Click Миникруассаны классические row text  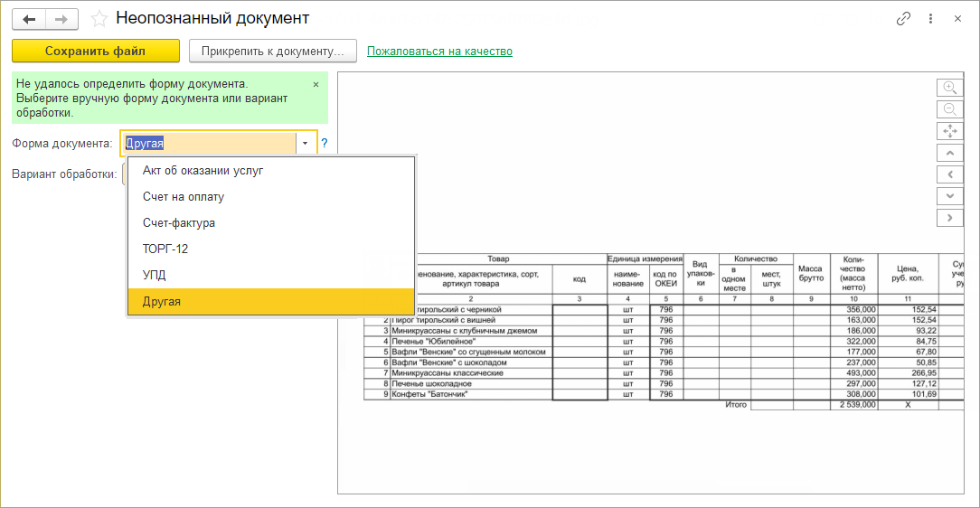coord(448,373)
